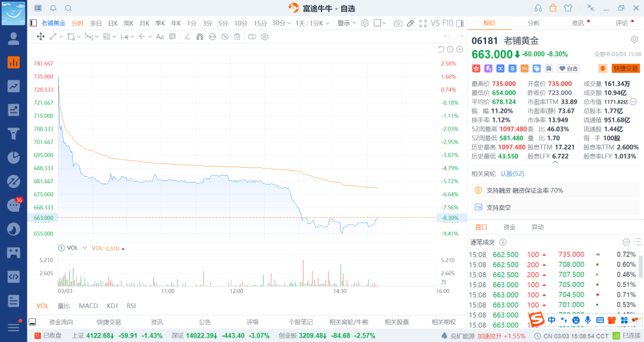
Task: Open the funnel screener icon in sidebar
Action: click(x=14, y=134)
